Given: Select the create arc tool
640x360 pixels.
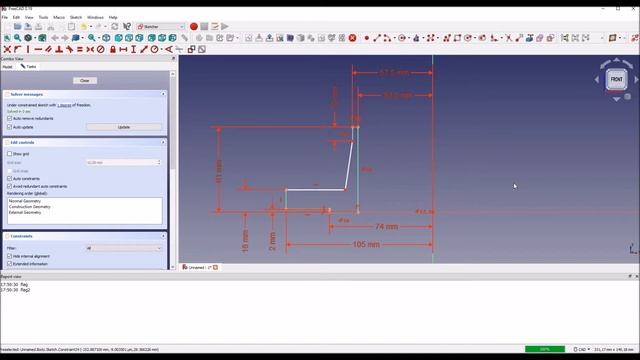Looking at the screenshot, I should (387, 38).
